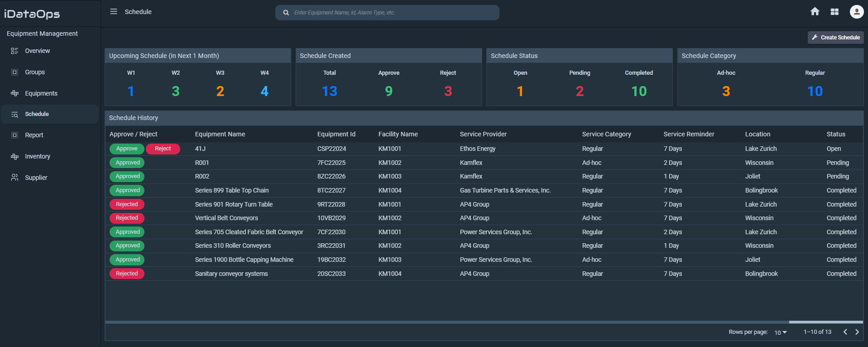Go to next page of schedule history
This screenshot has height=347, width=868.
coord(857,332)
